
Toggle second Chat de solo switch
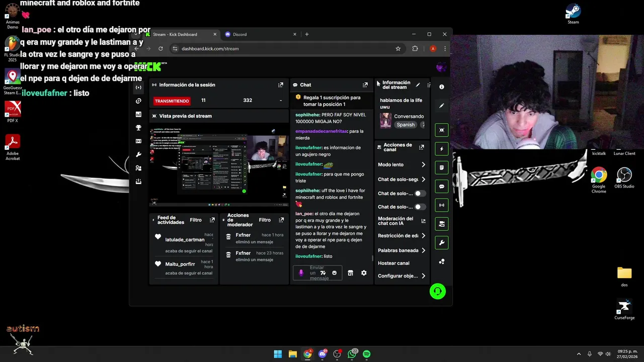tap(420, 207)
